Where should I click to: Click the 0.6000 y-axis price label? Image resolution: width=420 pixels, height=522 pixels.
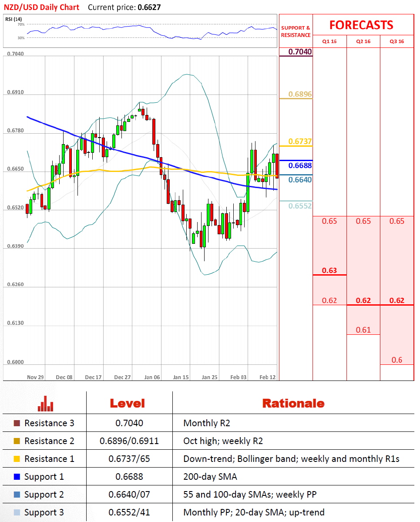(x=16, y=362)
